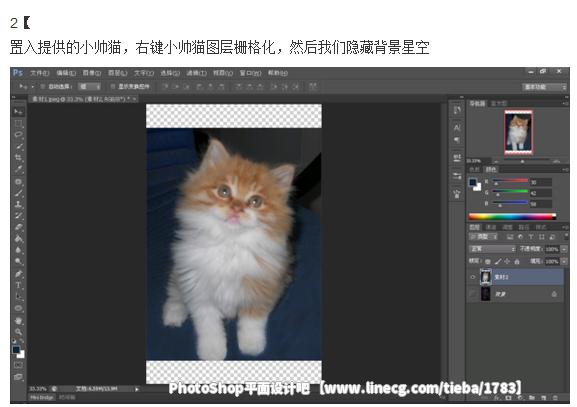The width and height of the screenshot is (577, 407).
Task: Toggle Quick Mask mode button
Action: point(18,365)
